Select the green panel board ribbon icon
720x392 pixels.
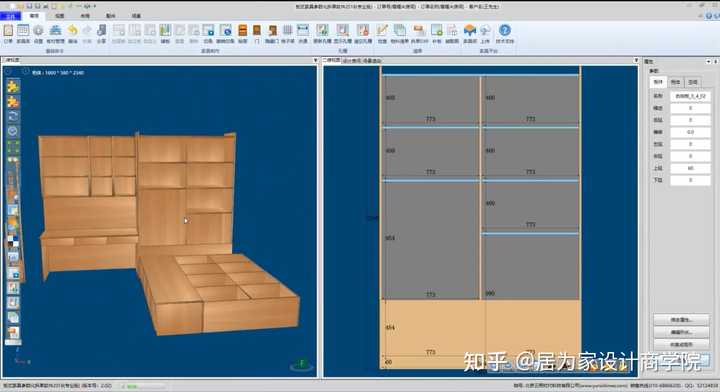click(165, 31)
